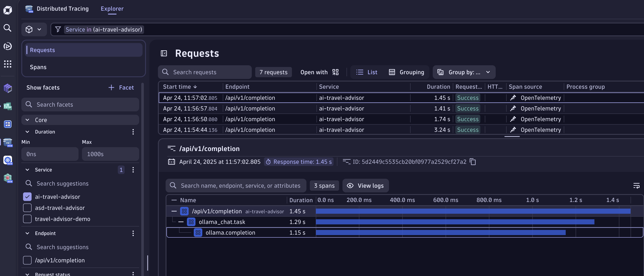644x276 pixels.
Task: Open the apps grid launcher icon
Action: pos(7,64)
